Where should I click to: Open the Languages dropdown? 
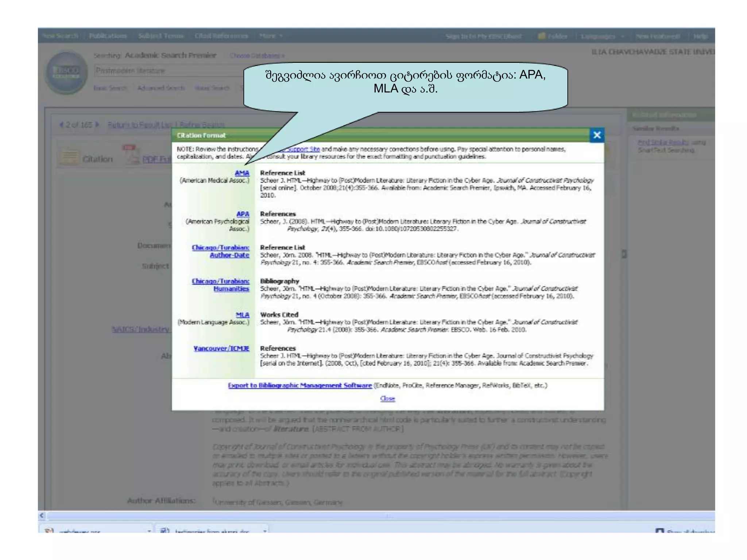tap(602, 36)
